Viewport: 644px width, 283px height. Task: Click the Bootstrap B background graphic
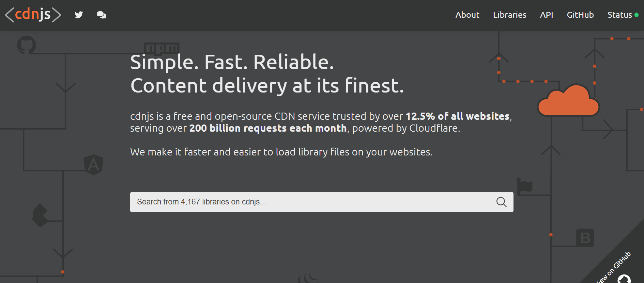pyautogui.click(x=585, y=238)
